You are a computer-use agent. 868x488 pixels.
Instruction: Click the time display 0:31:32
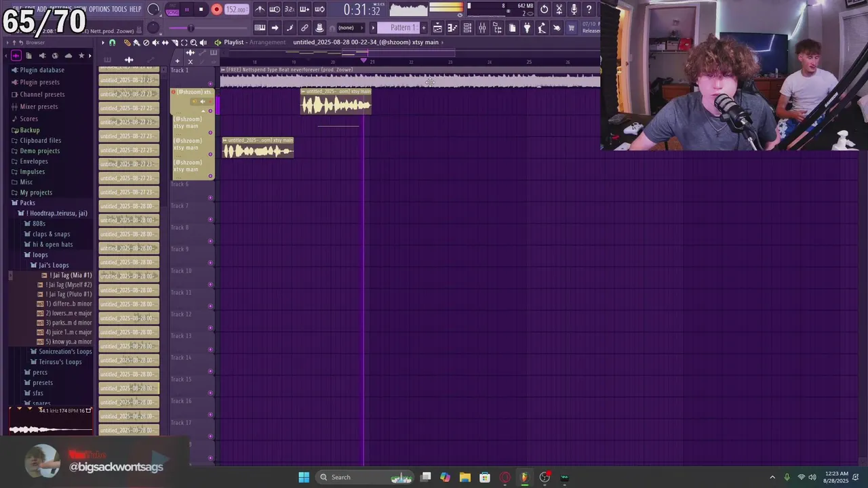pos(361,9)
